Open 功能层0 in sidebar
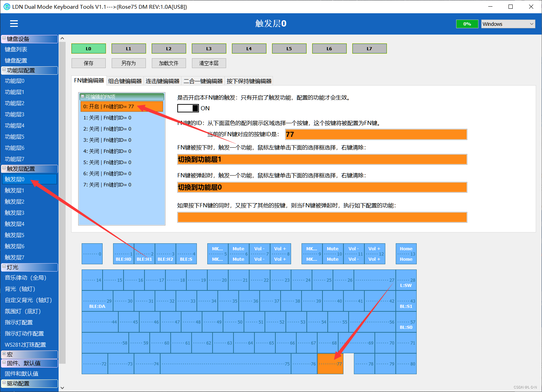This screenshot has width=542, height=392. [29, 81]
